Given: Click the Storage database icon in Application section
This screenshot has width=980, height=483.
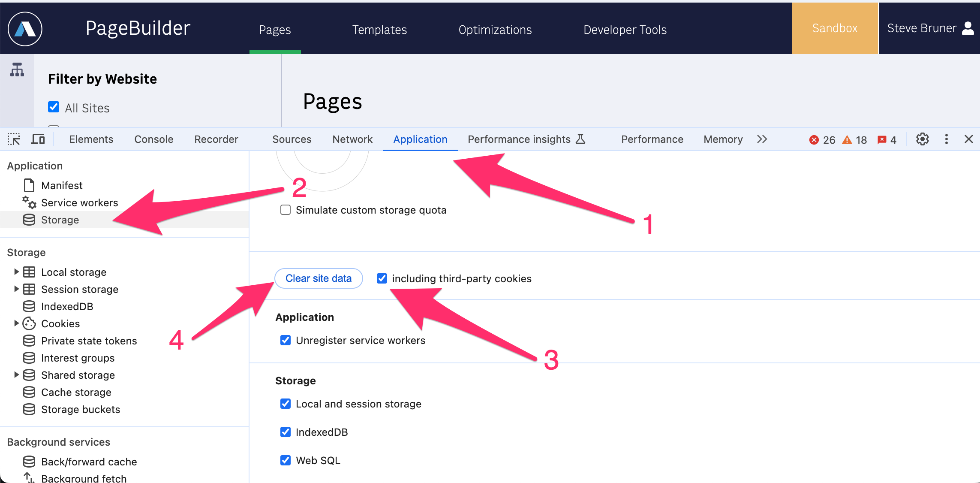Looking at the screenshot, I should (29, 220).
